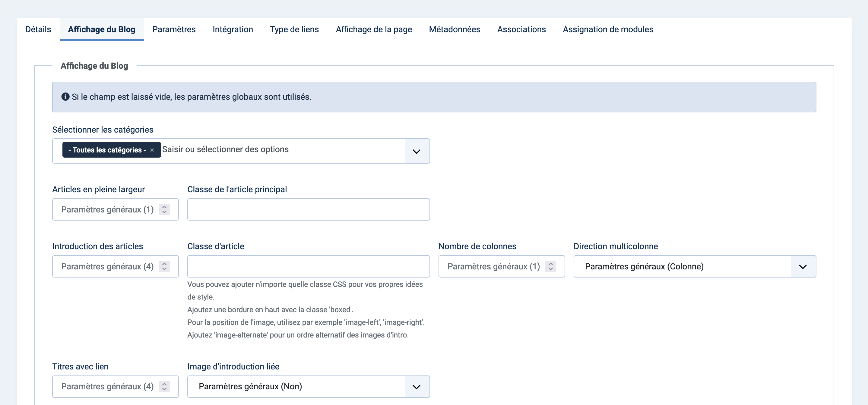The height and width of the screenshot is (405, 868).
Task: Click the 'Nombre de colonnes' label
Action: (x=477, y=246)
